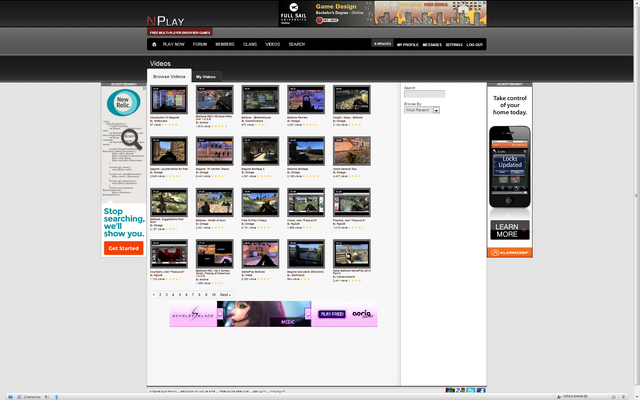Click the Facebook icon in footer
This screenshot has height=400, width=640.
click(x=481, y=391)
